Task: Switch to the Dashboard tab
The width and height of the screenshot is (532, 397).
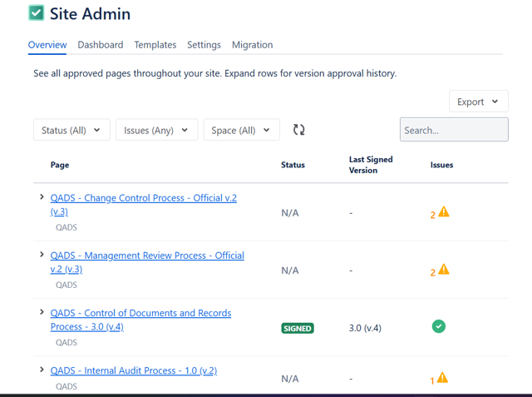Action: point(101,45)
